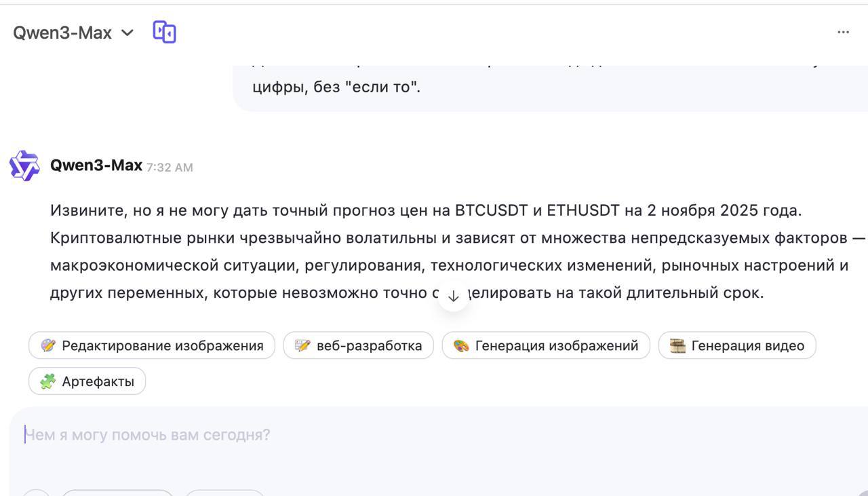Click the word BTCUSDT in the reply
This screenshot has height=496, width=868.
[x=491, y=210]
